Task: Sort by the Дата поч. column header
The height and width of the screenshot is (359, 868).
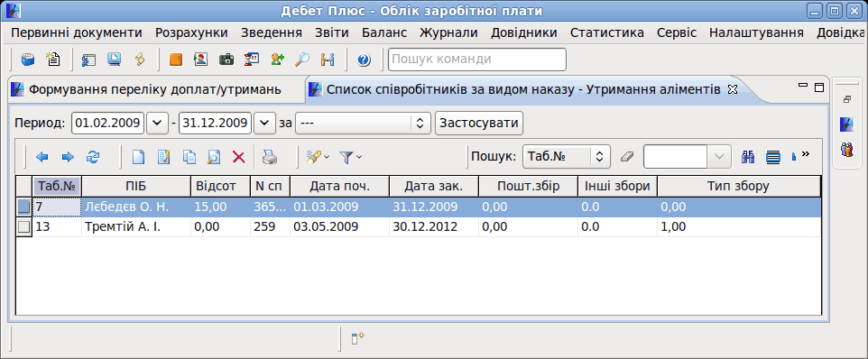Action: coord(339,187)
